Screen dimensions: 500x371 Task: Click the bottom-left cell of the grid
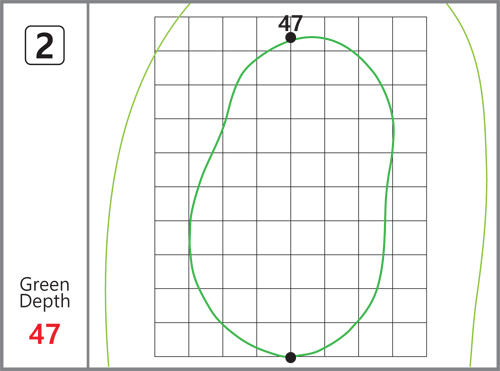click(x=172, y=339)
